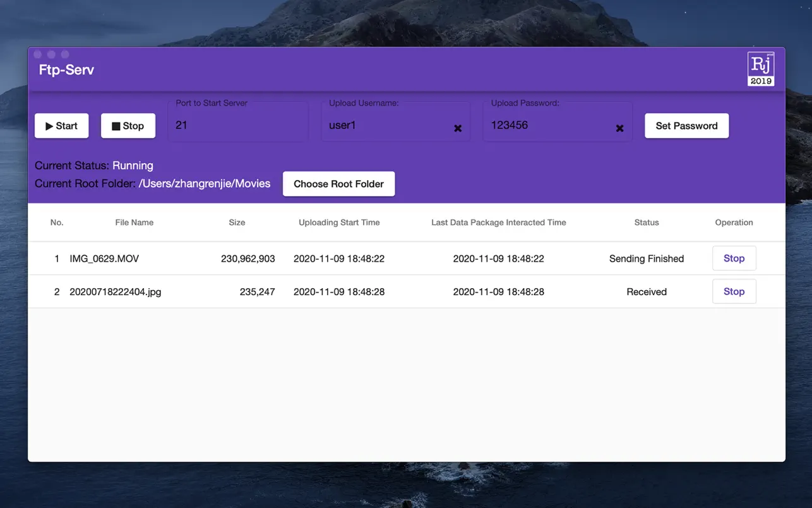Click the Uploading Start Time column header
The image size is (812, 508).
339,222
